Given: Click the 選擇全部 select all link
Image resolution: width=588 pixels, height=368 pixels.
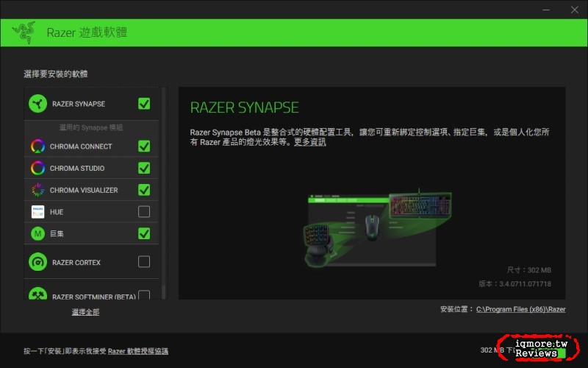Looking at the screenshot, I should 85,312.
